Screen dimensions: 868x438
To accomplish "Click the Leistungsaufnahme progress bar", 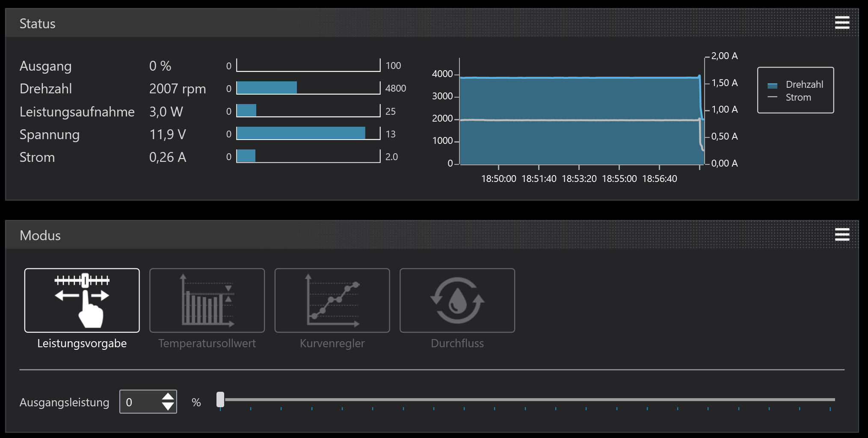I will coord(308,110).
